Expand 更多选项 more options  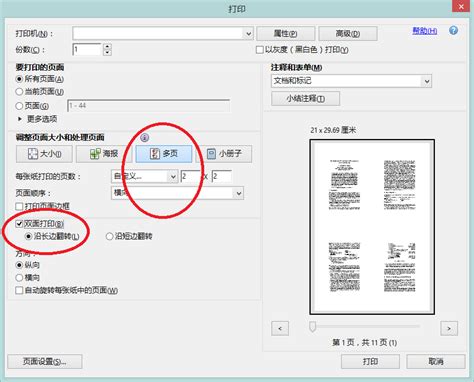[37, 119]
